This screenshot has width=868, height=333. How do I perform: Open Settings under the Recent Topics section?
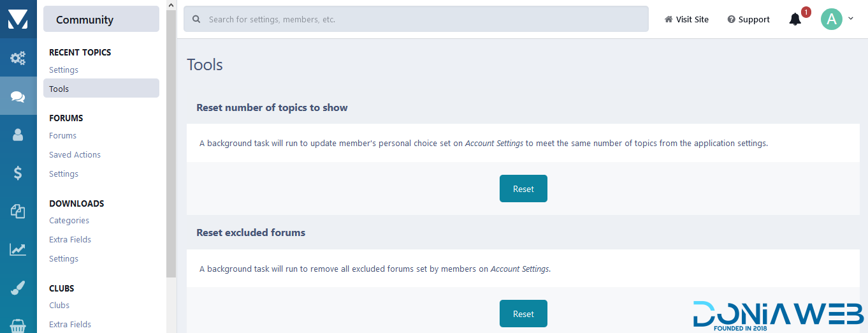tap(64, 70)
